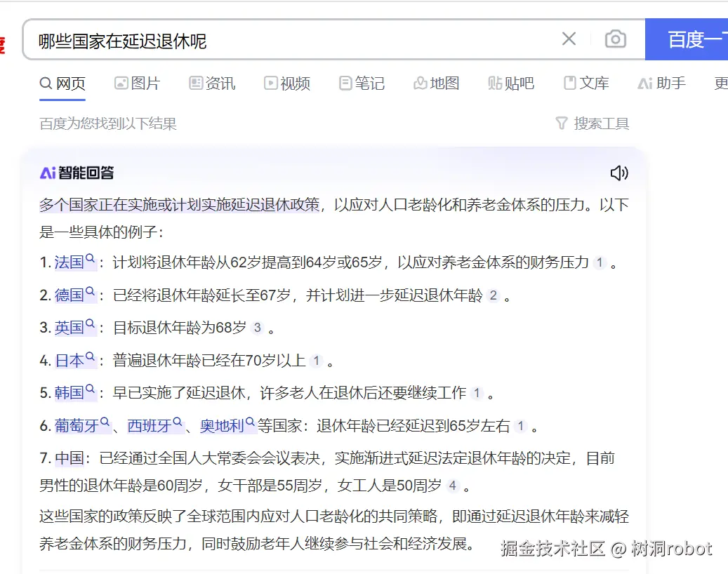Click the map pin icon beside 地图

419,83
